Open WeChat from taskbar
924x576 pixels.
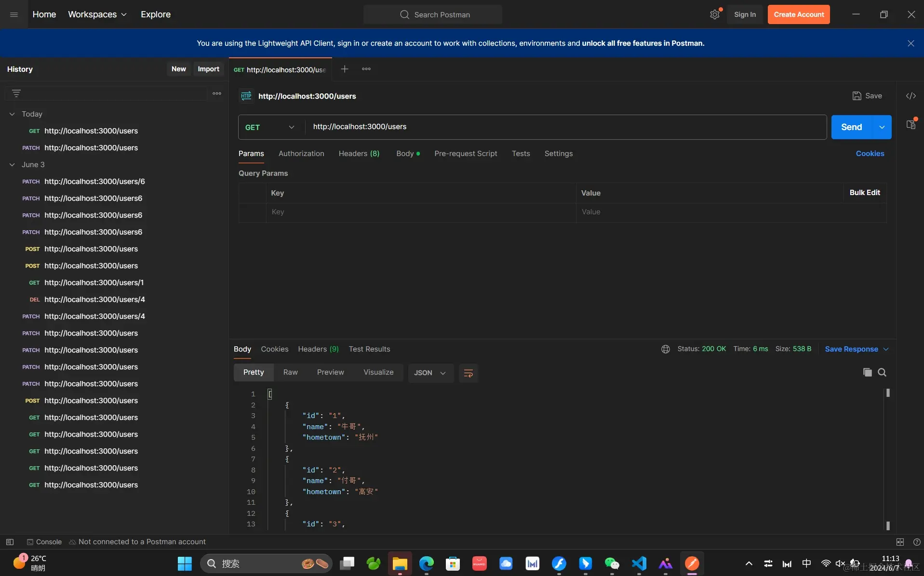point(612,563)
